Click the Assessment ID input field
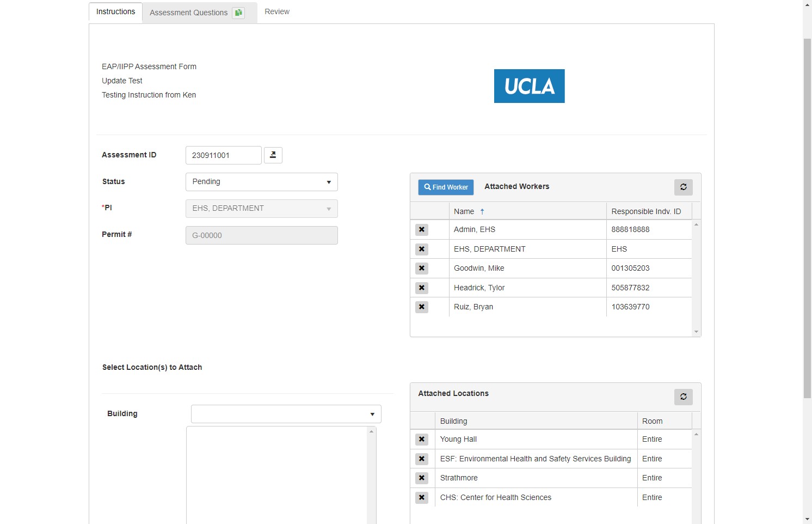The height and width of the screenshot is (524, 812). tap(224, 155)
